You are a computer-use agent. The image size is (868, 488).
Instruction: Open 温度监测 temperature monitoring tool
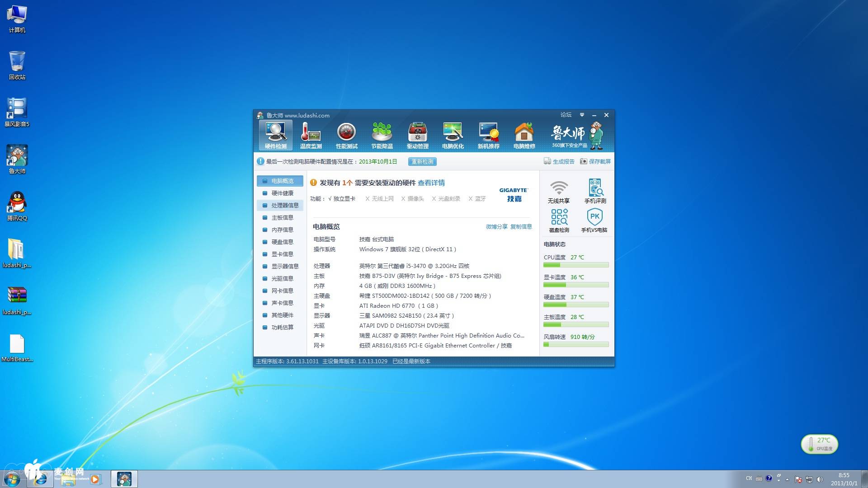coord(311,136)
